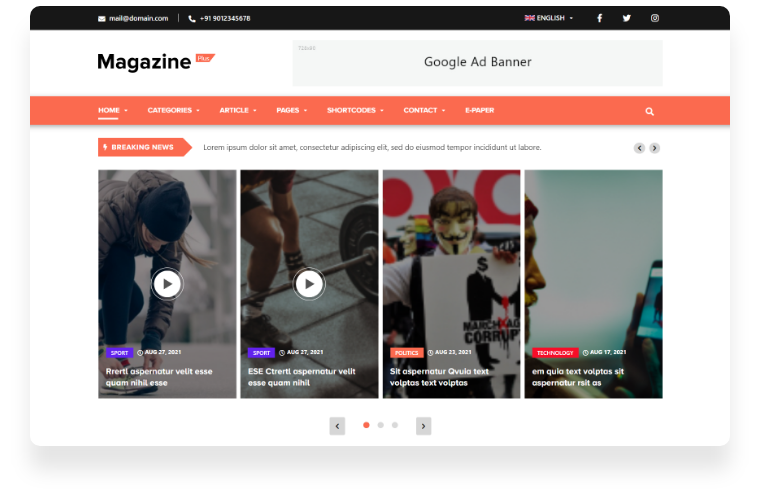Expand the CATEGORIES menu

[x=174, y=110]
